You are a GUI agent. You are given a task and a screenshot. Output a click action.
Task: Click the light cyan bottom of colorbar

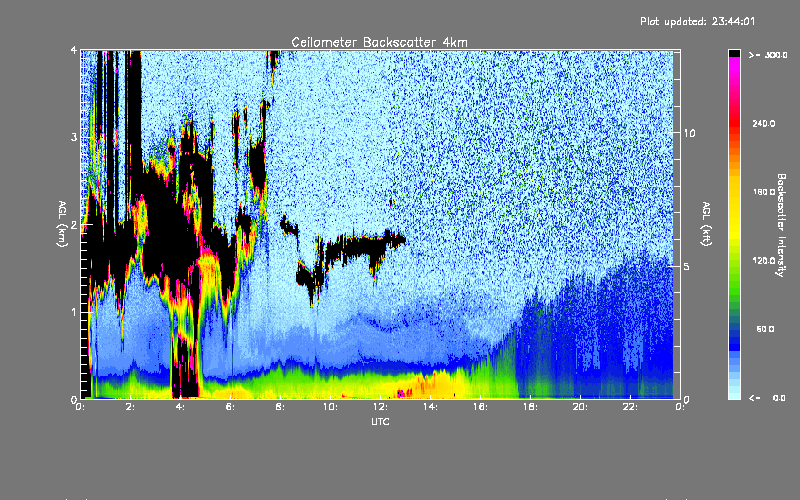tap(734, 392)
